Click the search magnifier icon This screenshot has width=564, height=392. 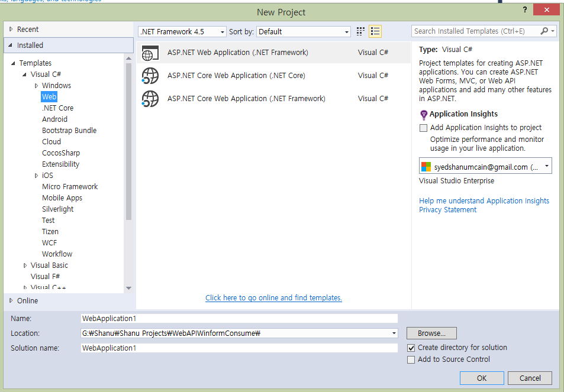click(x=544, y=31)
